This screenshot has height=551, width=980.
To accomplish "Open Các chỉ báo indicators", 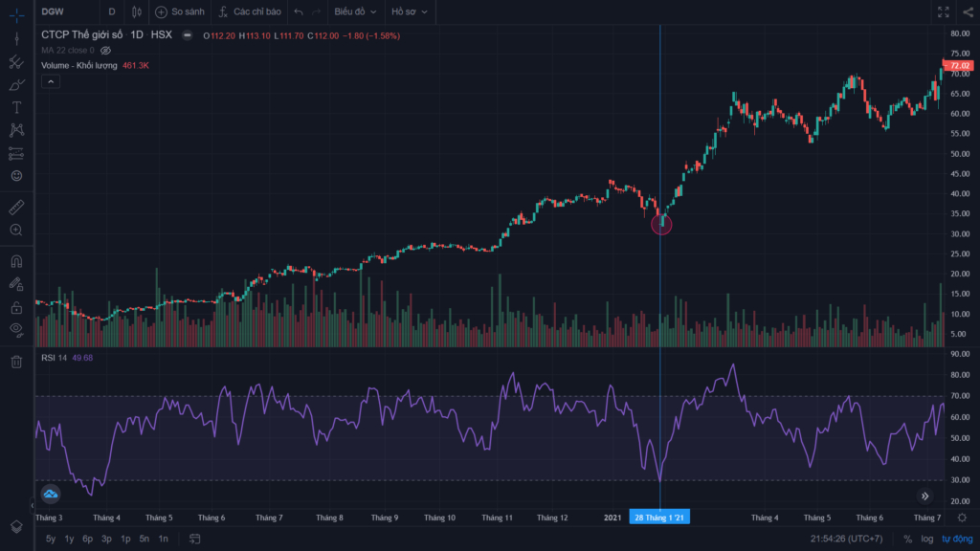I will [x=250, y=11].
